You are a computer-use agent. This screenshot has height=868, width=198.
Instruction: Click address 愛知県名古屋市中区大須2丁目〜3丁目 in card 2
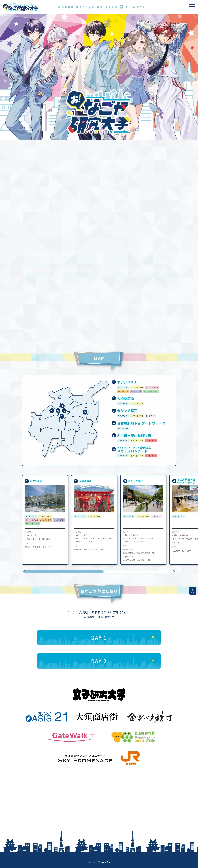[x=91, y=550]
